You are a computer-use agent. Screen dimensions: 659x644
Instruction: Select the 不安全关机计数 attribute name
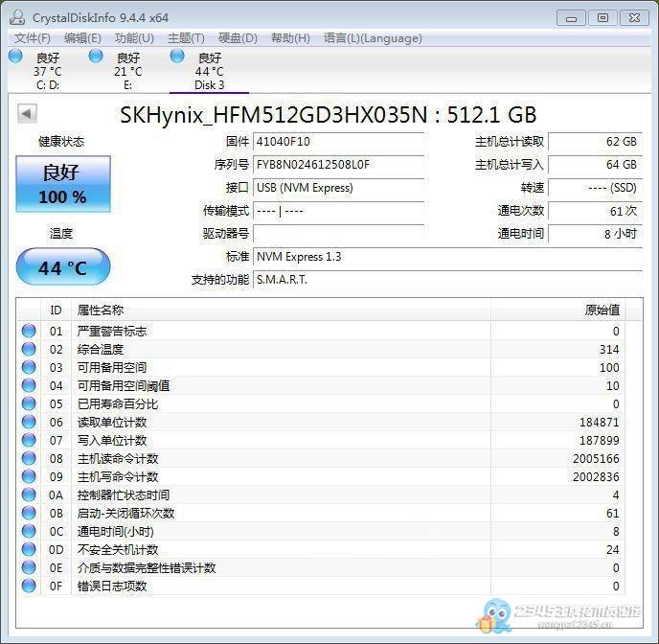click(118, 549)
